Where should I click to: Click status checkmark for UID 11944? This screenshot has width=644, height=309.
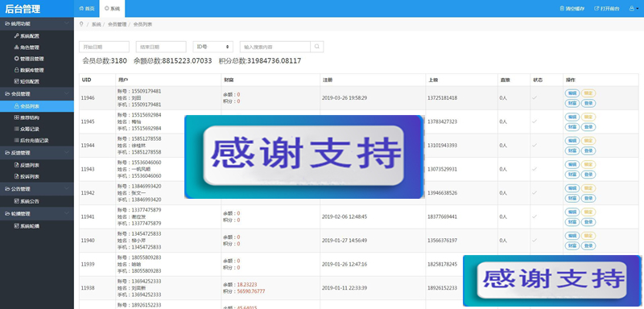535,146
